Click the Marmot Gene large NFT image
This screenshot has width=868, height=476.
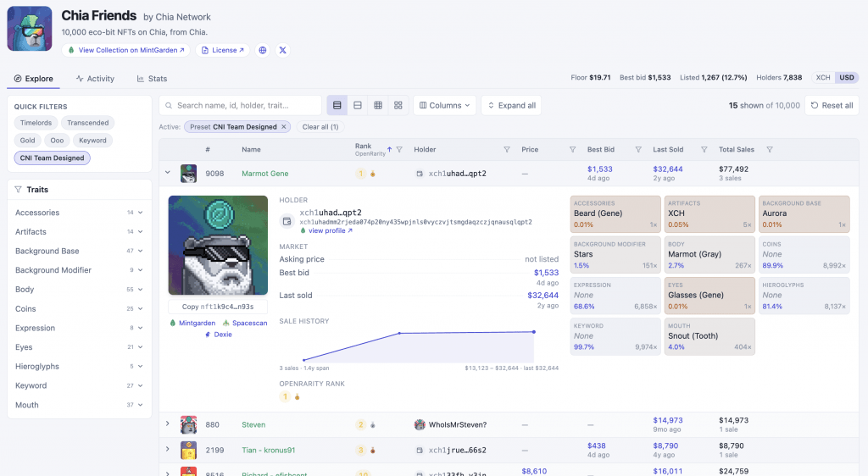(218, 245)
